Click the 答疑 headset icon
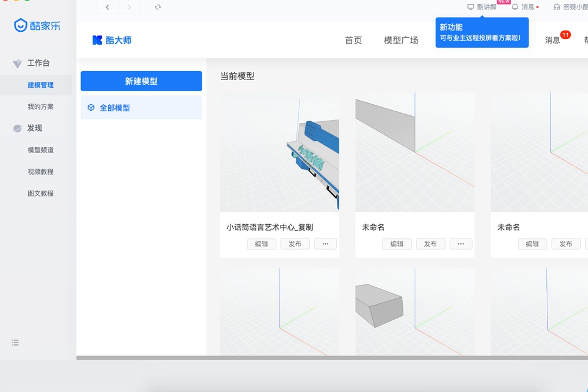 [557, 7]
